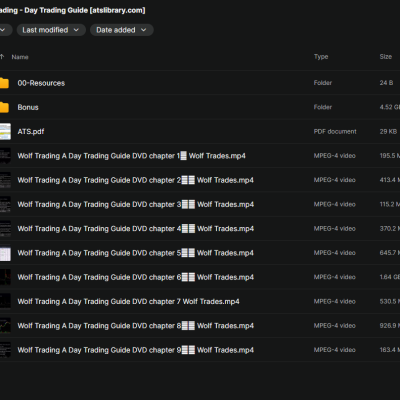Open the Bonus folder icon
Viewport: 400px width, 400px height.
click(4, 107)
